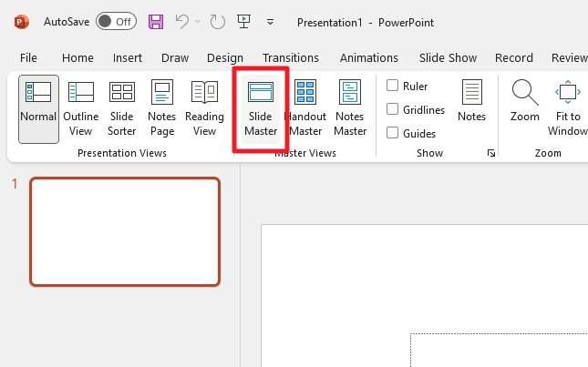This screenshot has height=367, width=588.
Task: Select slide 1 thumbnail
Action: [125, 232]
